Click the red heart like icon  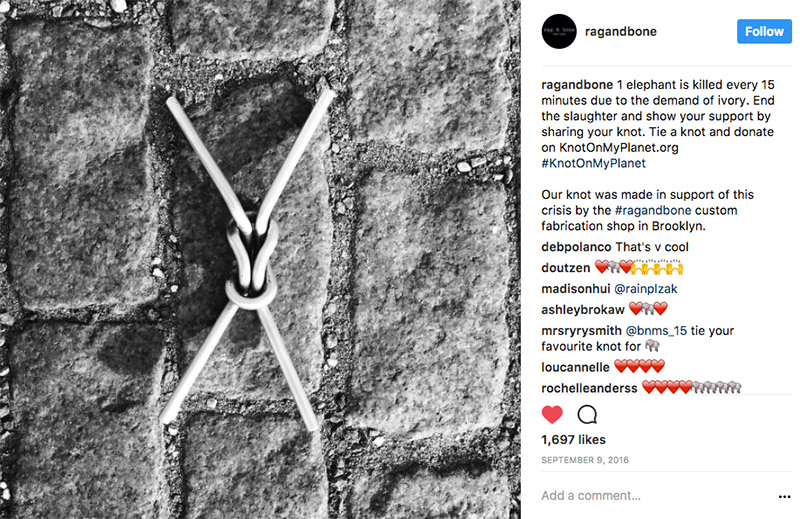552,414
